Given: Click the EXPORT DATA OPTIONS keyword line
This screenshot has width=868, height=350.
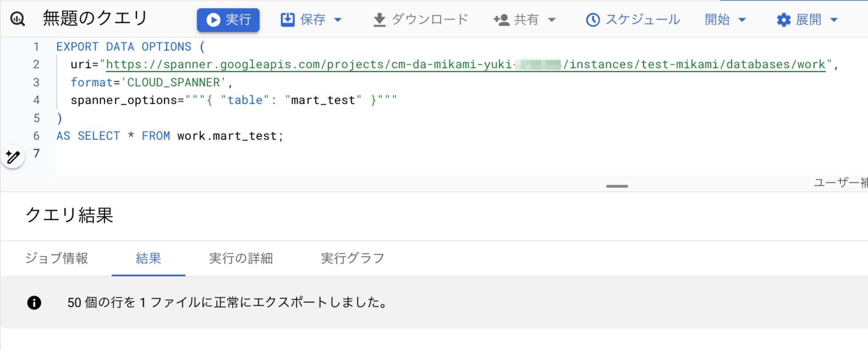Looking at the screenshot, I should 130,47.
